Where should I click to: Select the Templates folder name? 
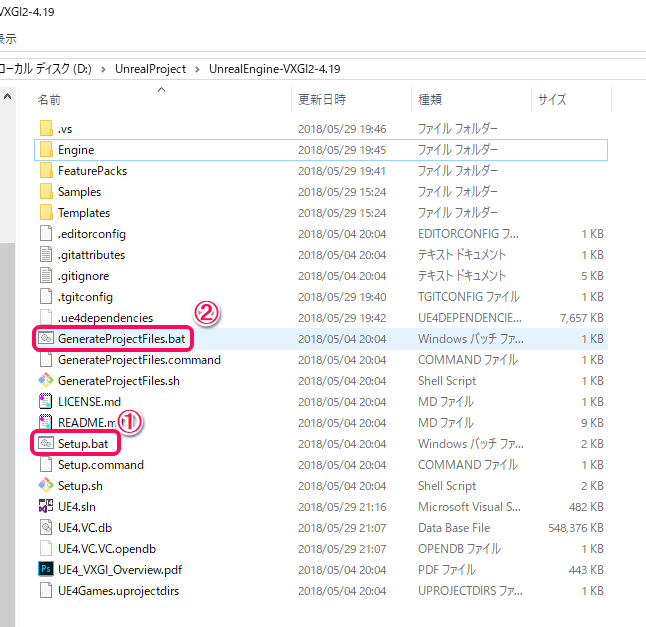pos(84,213)
